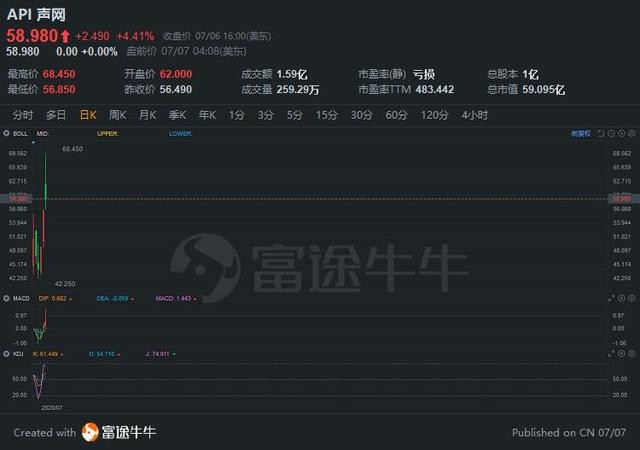Choose the 120分 interval tab
Image resolution: width=640 pixels, height=450 pixels.
click(x=434, y=115)
